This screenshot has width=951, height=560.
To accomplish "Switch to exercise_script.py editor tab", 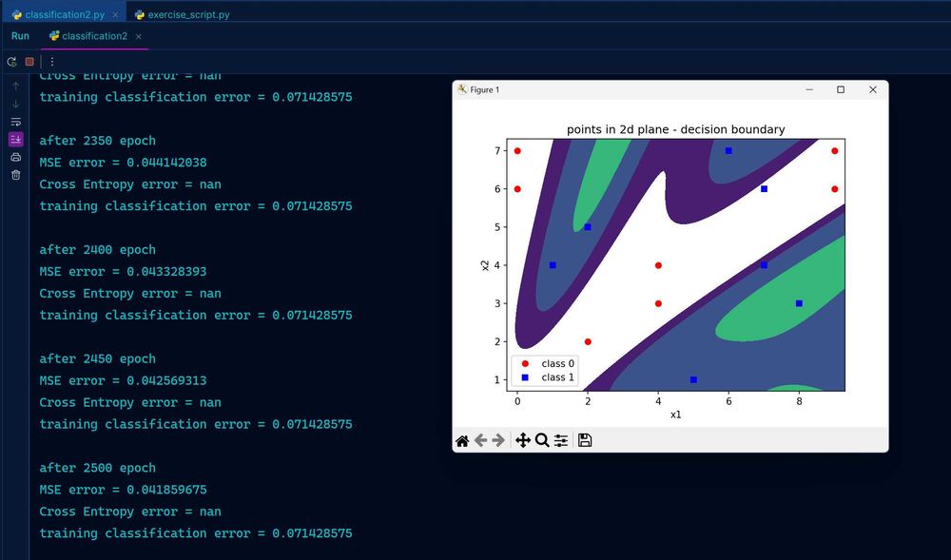I will 182,14.
